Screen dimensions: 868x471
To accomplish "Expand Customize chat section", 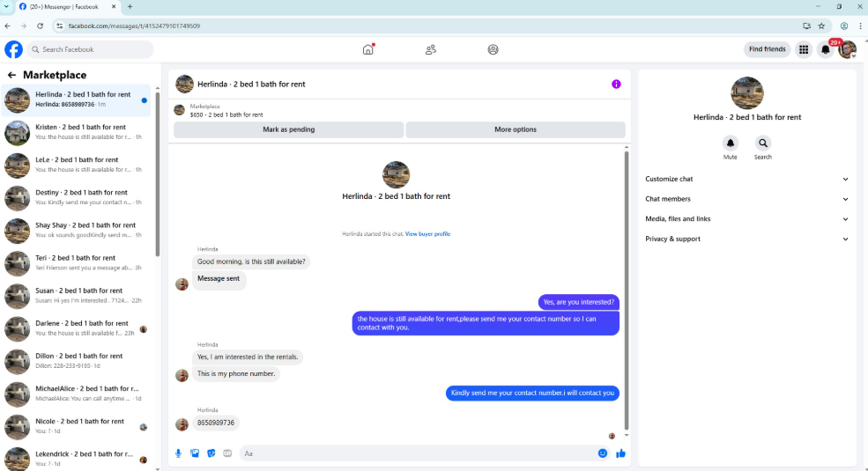I will 746,179.
